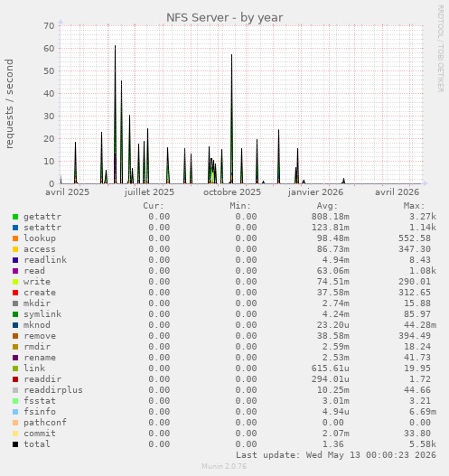
Task: Click getattr average value 808.18m
Action: pos(331,217)
